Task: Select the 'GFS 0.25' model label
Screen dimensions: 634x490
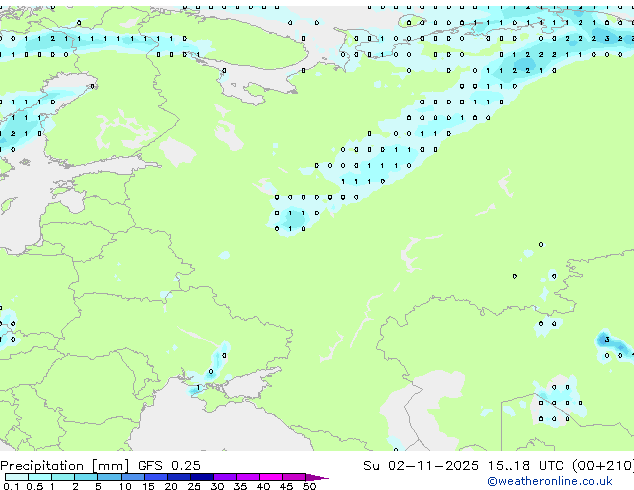Action: tap(169, 466)
